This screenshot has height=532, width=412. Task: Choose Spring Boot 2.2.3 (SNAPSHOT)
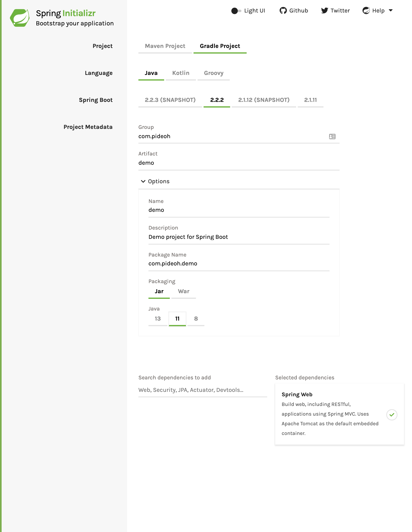[x=170, y=100]
